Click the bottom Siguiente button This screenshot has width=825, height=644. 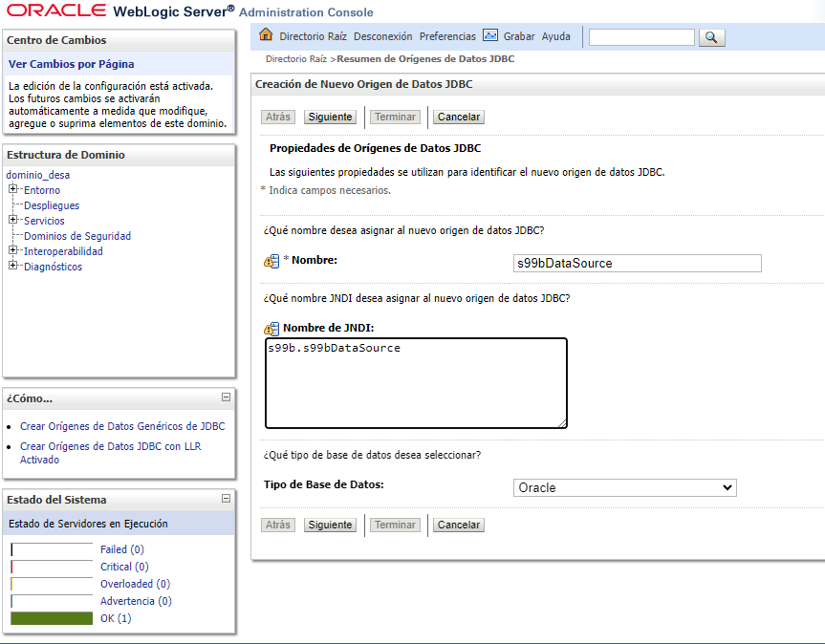click(330, 525)
